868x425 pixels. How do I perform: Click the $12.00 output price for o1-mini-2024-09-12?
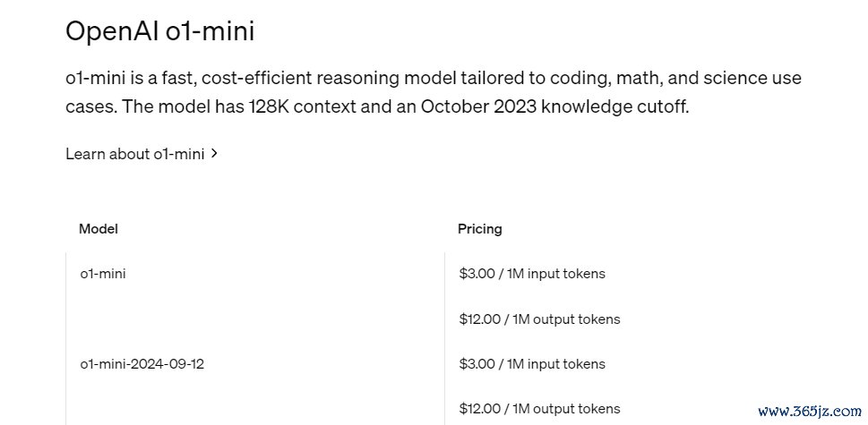(x=540, y=409)
